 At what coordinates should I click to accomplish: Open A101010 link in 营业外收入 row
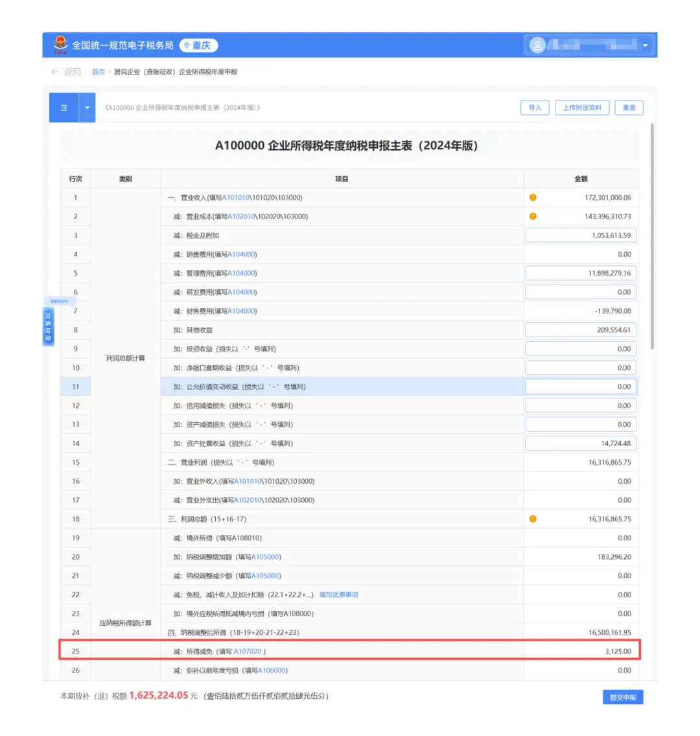tap(248, 481)
